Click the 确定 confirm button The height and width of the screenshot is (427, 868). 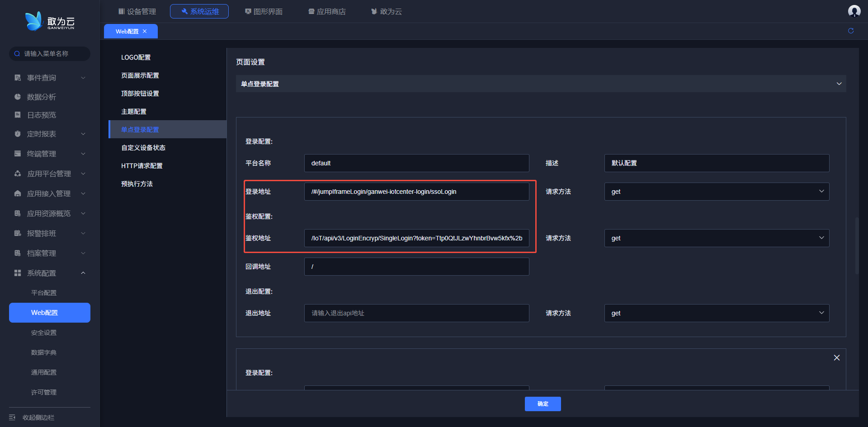coord(542,404)
